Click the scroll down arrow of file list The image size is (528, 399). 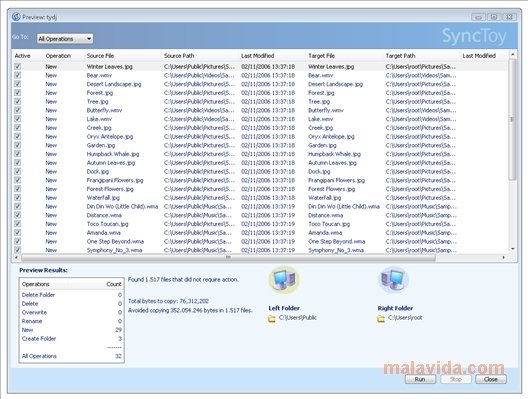click(513, 249)
